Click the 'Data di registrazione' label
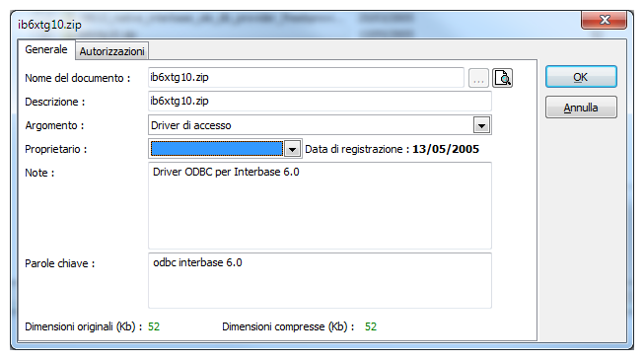Viewport: 644px width, 360px height. [357, 149]
